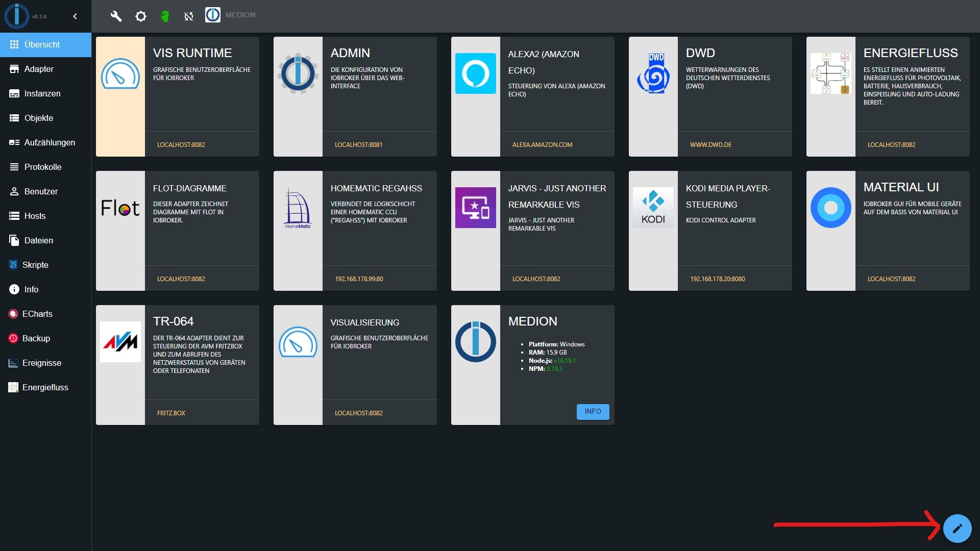Go to Instanzen in the sidebar
The image size is (980, 551).
42,93
